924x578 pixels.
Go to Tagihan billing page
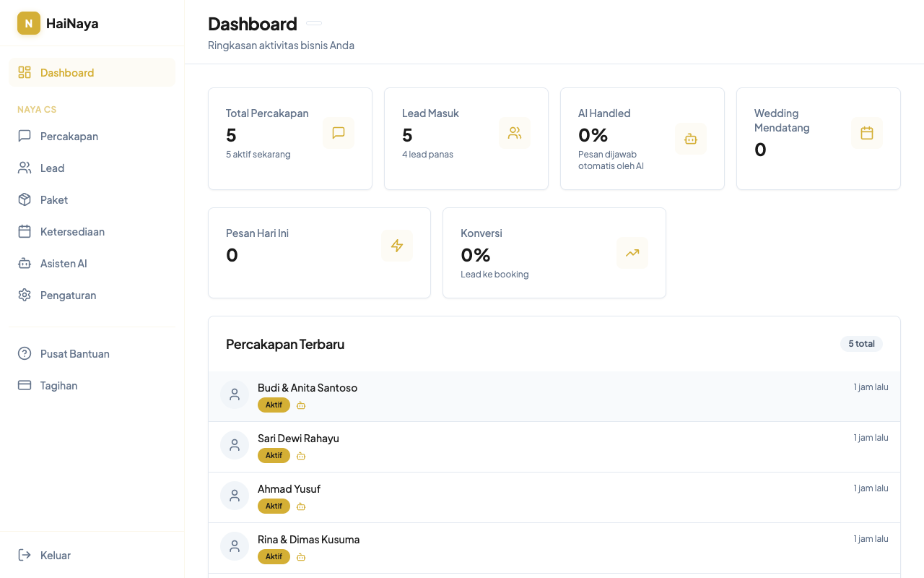[58, 385]
